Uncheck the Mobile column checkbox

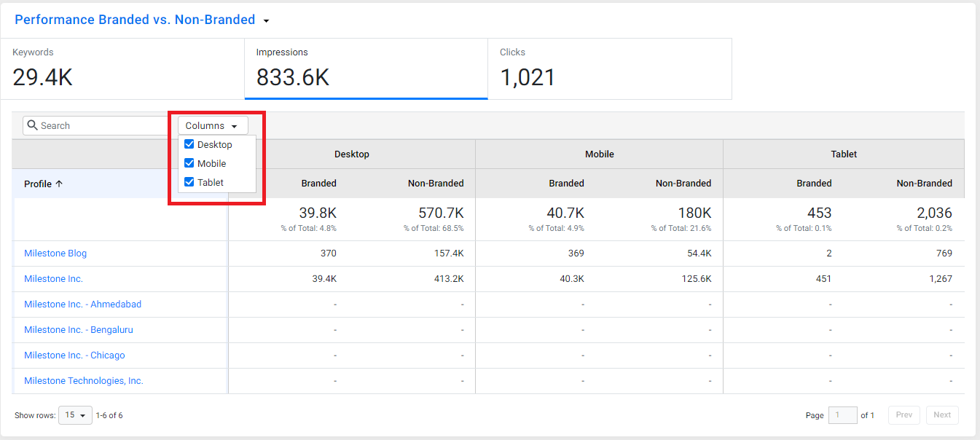tap(189, 163)
